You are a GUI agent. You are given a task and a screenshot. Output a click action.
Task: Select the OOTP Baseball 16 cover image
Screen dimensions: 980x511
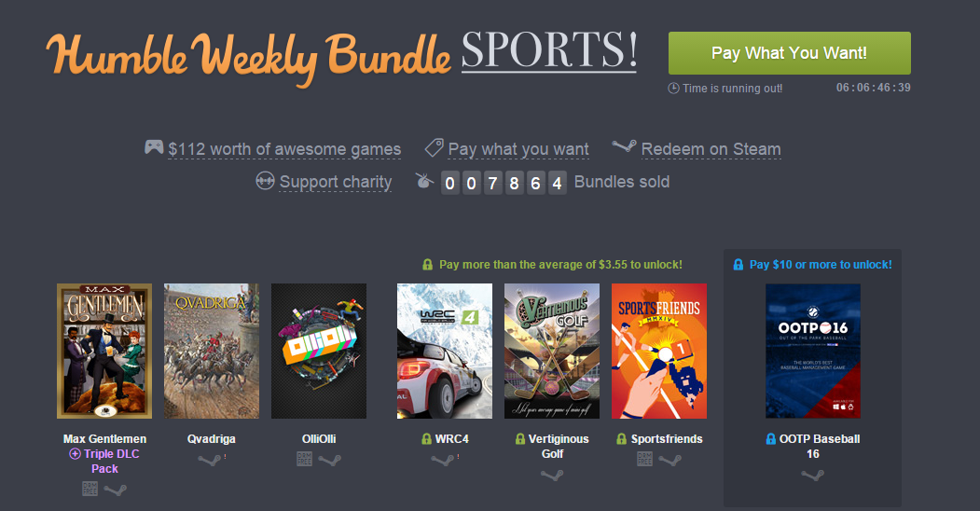coord(813,351)
